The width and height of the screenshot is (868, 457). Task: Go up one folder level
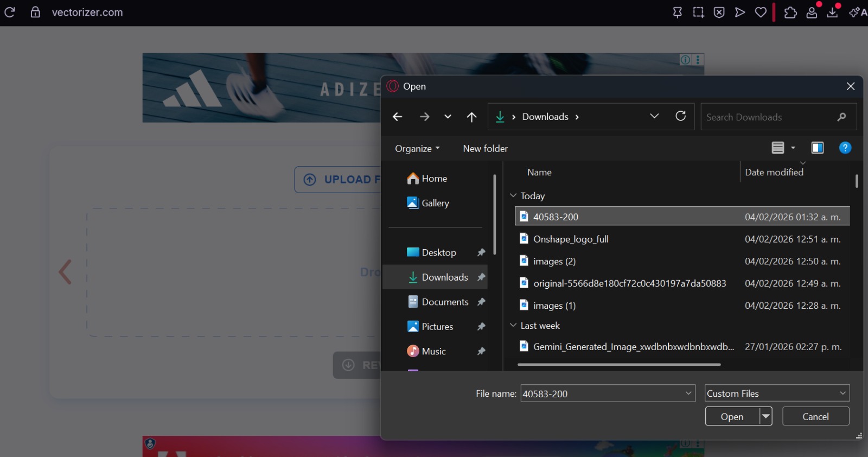(x=472, y=117)
